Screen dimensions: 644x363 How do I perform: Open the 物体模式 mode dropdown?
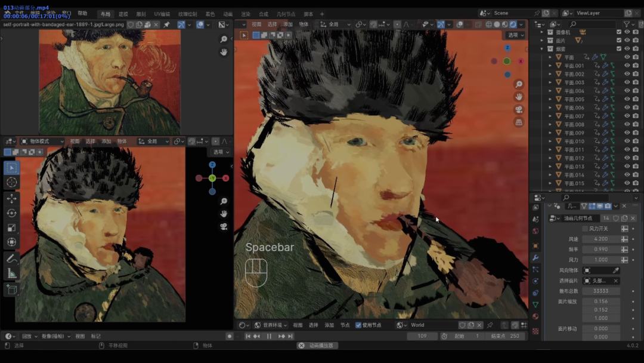(x=42, y=141)
